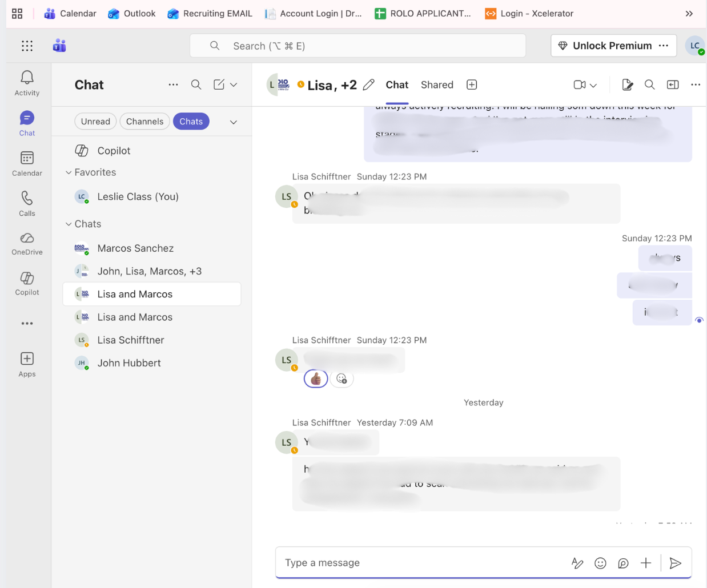This screenshot has height=588, width=707.
Task: Open browser tab groups grid icon
Action: (x=17, y=13)
